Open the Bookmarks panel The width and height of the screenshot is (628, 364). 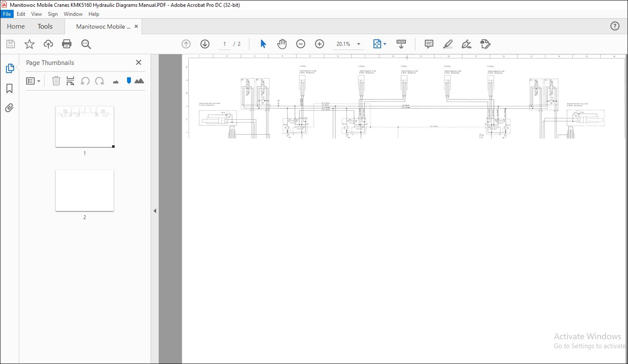click(9, 88)
